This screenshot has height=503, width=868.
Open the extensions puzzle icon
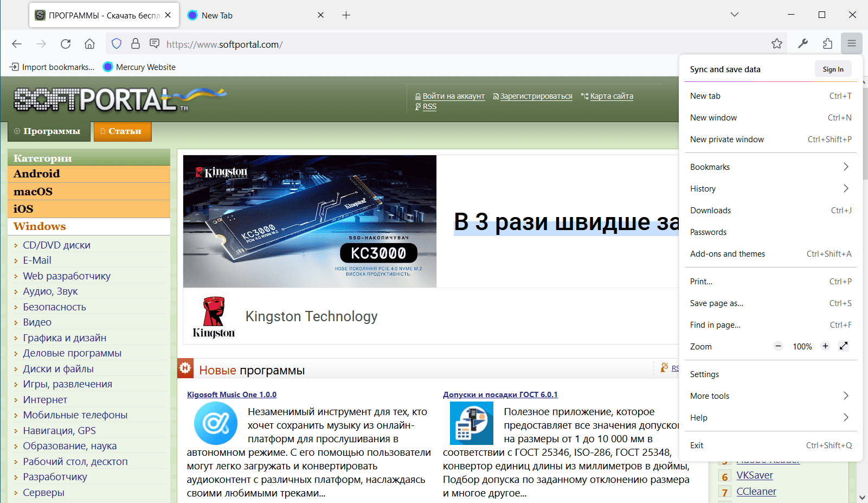tap(827, 44)
